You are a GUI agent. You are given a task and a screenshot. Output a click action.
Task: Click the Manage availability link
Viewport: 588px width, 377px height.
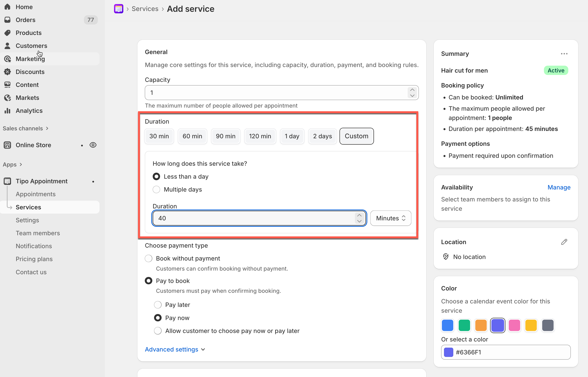coord(559,187)
